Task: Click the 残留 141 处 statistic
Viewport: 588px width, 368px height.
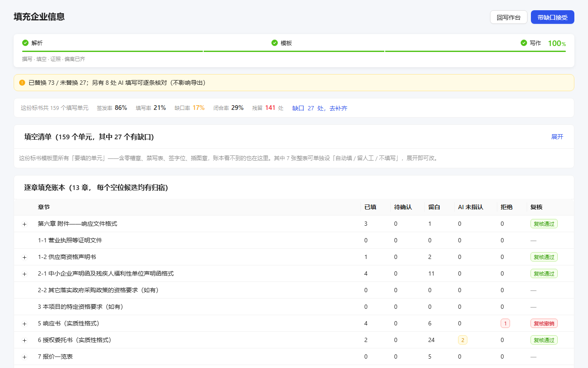Action: pyautogui.click(x=268, y=108)
